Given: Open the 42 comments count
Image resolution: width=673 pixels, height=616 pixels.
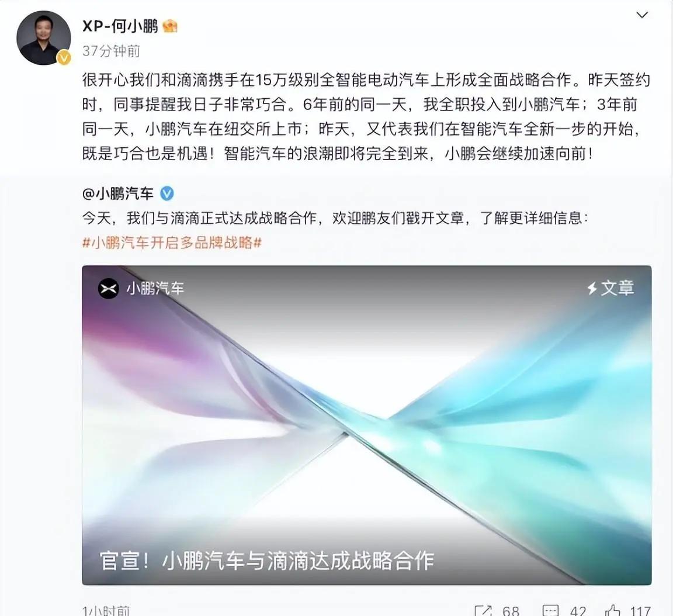Looking at the screenshot, I should point(578,611).
